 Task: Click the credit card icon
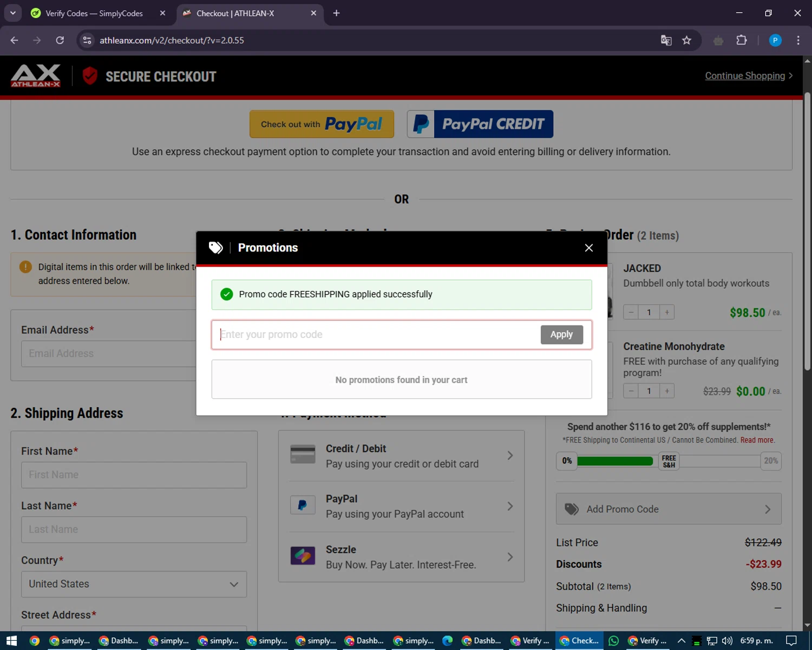[303, 454]
